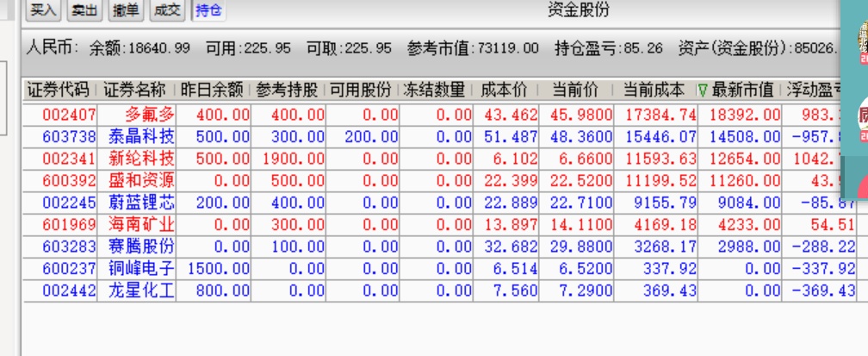Click the 蔚蓝锂芯 stock name
868x356 pixels.
(142, 203)
